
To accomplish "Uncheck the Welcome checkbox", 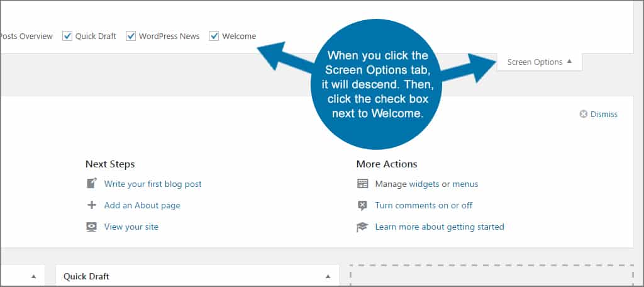I will click(214, 36).
